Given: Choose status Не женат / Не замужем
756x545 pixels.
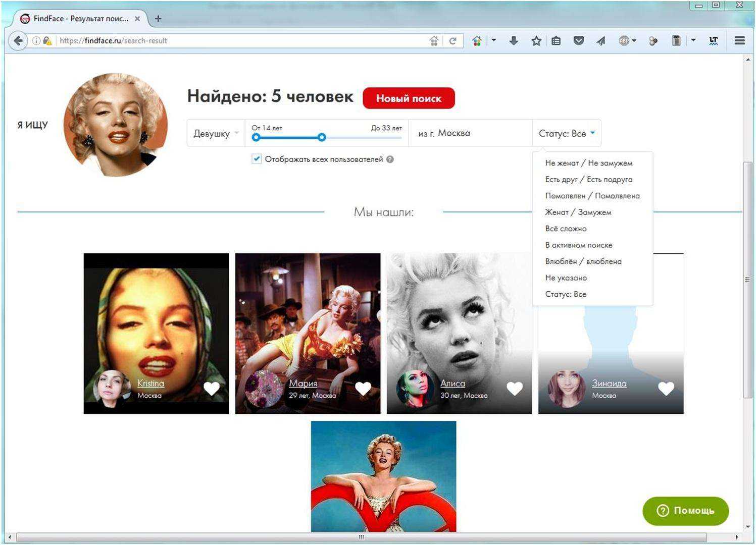Looking at the screenshot, I should (x=589, y=163).
